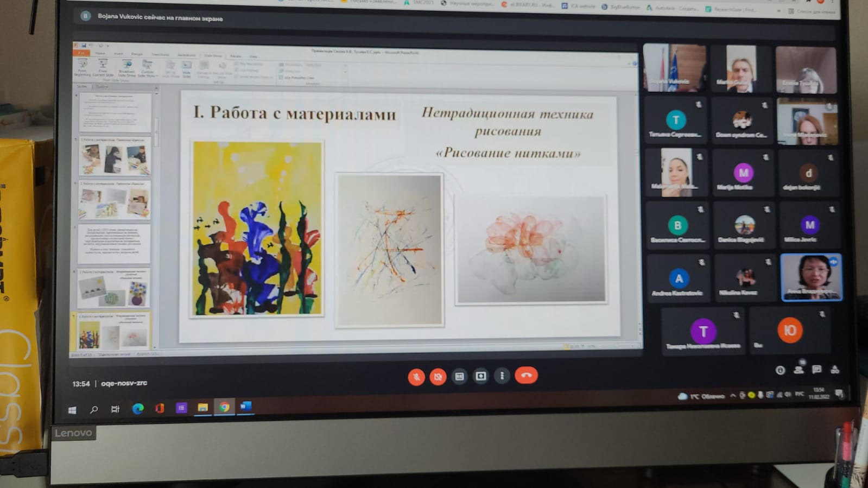
Task: Click the teal T avatar participant tile
Action: tap(676, 121)
